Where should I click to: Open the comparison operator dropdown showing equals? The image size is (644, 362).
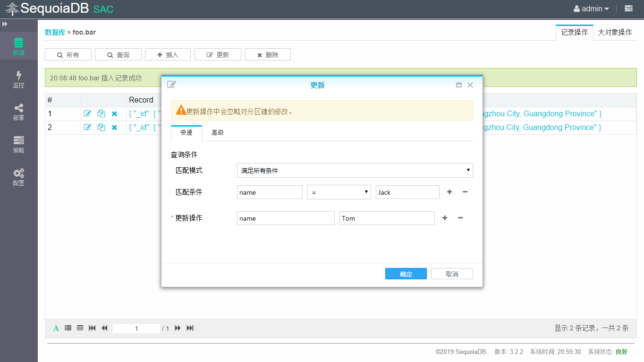coord(339,192)
